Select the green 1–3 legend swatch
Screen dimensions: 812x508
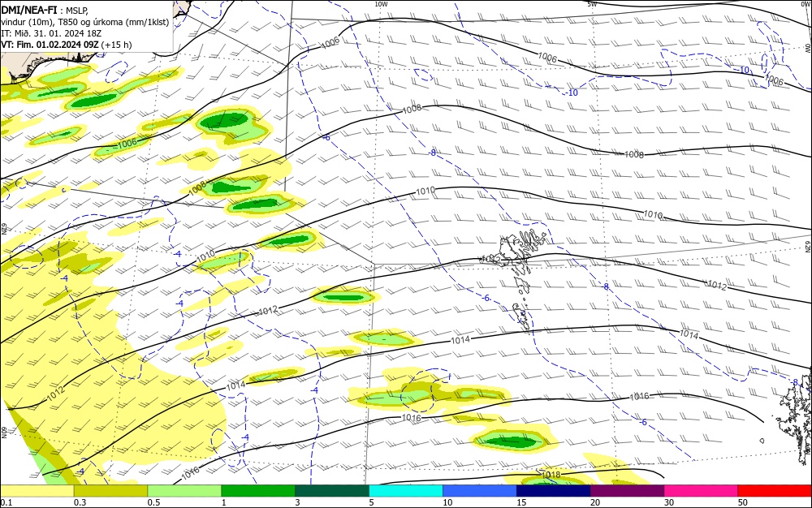(258, 491)
